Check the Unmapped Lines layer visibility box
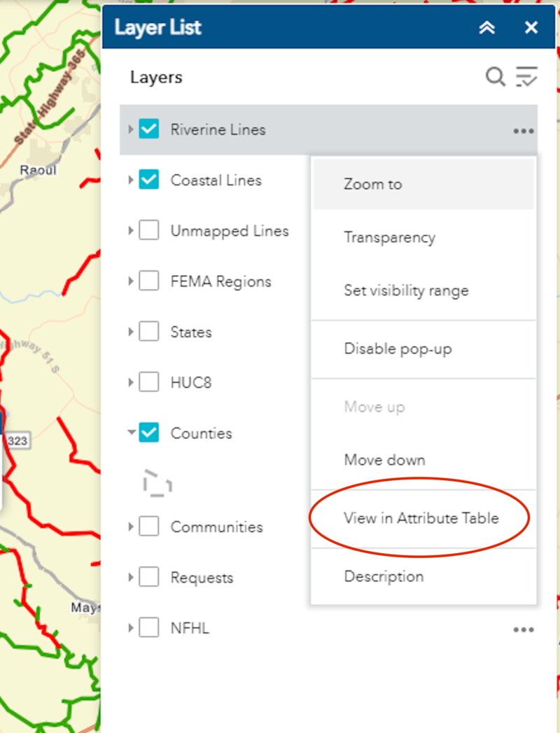The image size is (560, 733). tap(148, 230)
